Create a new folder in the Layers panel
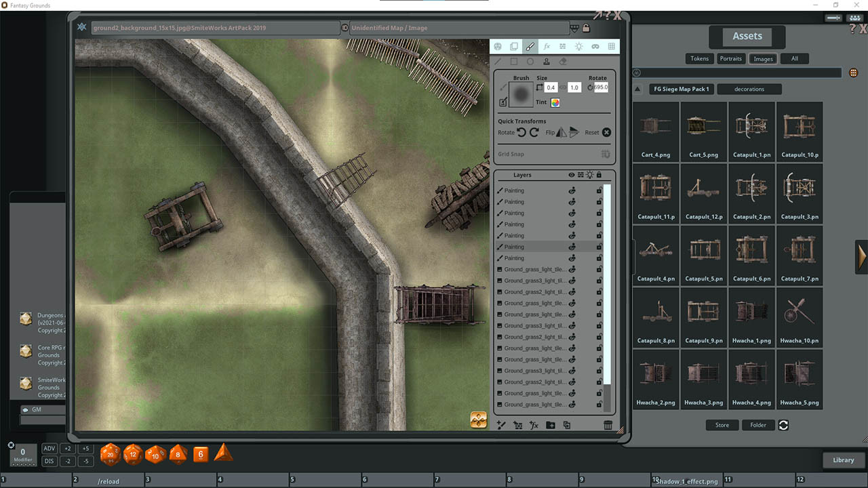 click(550, 425)
